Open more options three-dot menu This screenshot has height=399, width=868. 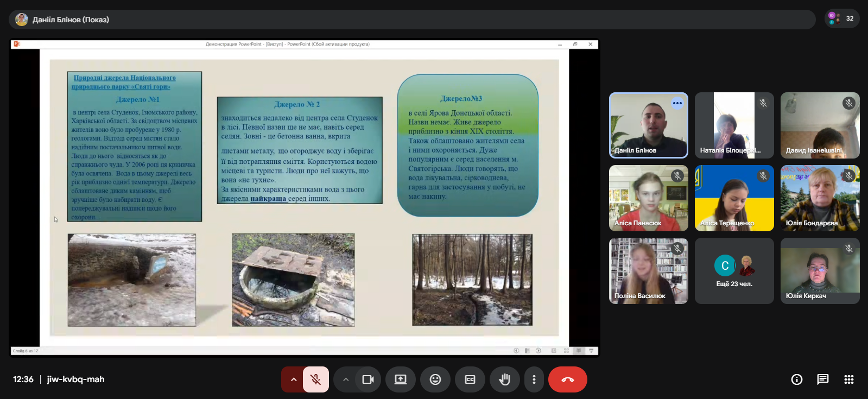point(534,379)
